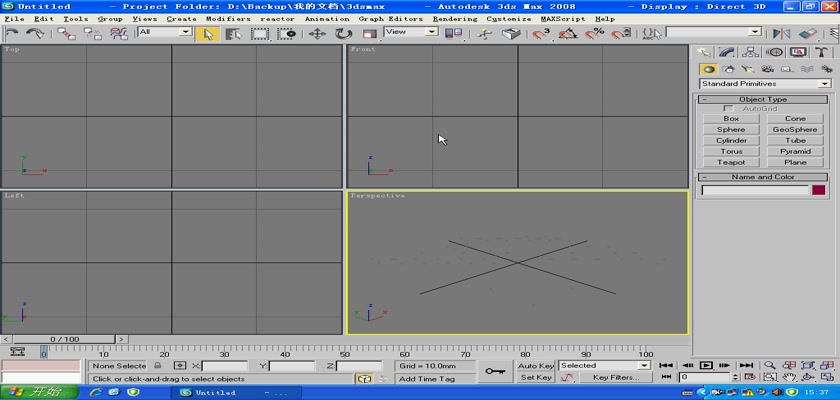Click the Rectangular Selection Region icon
840x400 pixels.
click(x=260, y=34)
